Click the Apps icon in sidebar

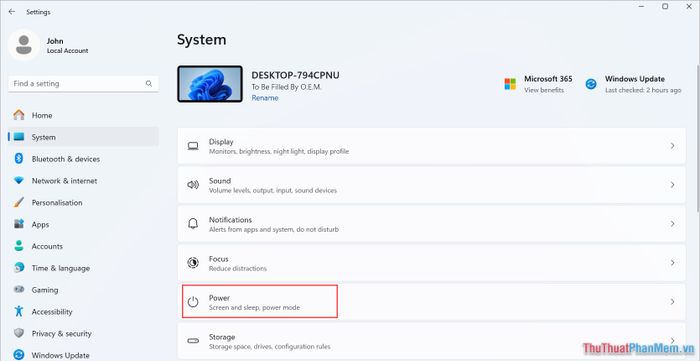(x=19, y=224)
